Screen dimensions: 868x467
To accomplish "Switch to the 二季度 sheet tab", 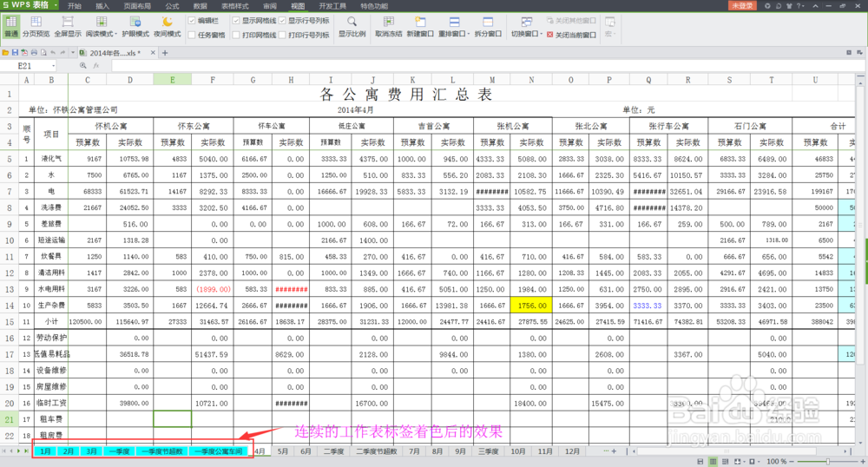I will (x=334, y=451).
